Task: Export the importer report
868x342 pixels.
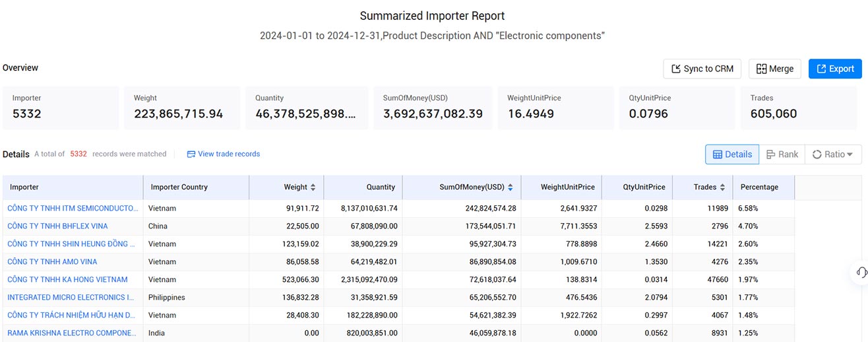Action: 835,69
